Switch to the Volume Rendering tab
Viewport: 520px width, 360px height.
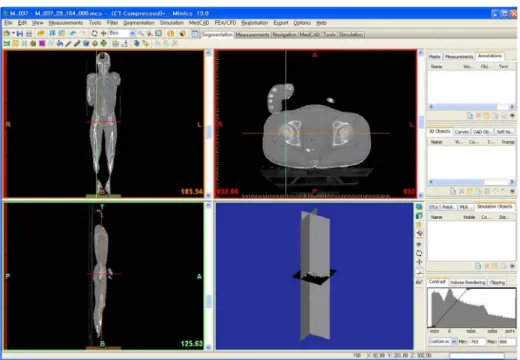click(x=467, y=282)
